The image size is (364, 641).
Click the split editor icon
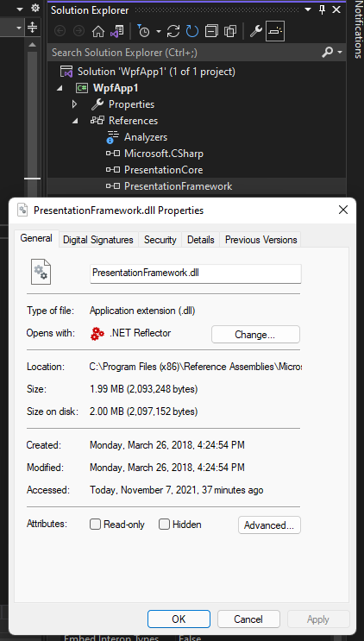click(32, 28)
